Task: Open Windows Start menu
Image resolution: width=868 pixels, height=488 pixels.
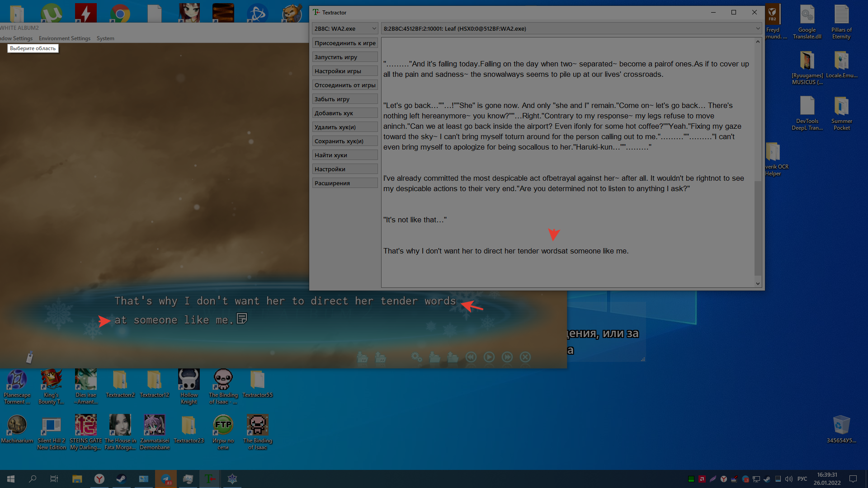Action: pyautogui.click(x=11, y=479)
